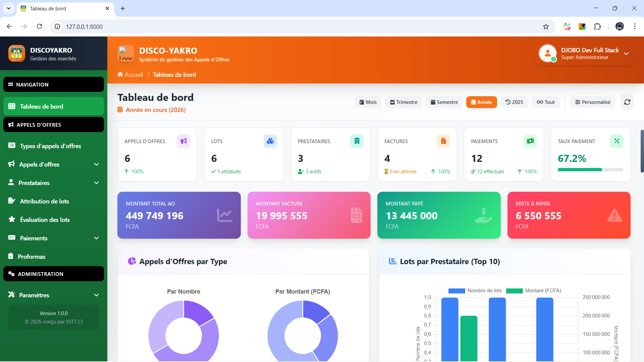Filter dashboard by Mois
The image size is (644, 362).
(368, 102)
